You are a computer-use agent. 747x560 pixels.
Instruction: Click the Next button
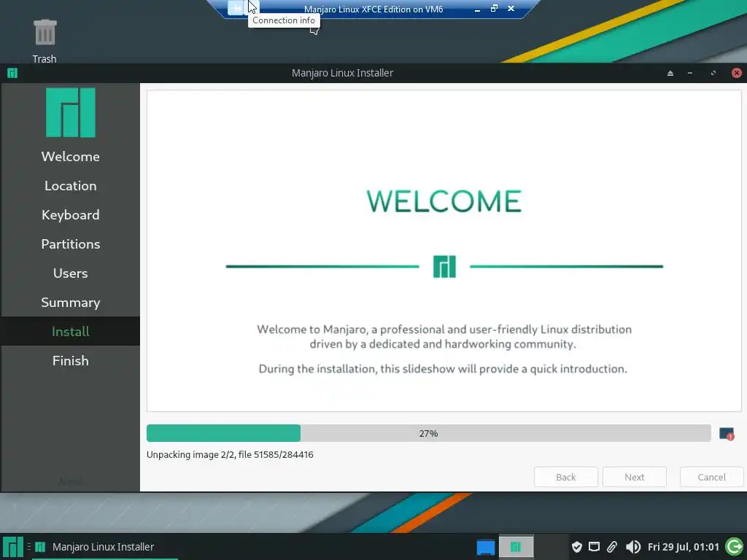(x=634, y=477)
